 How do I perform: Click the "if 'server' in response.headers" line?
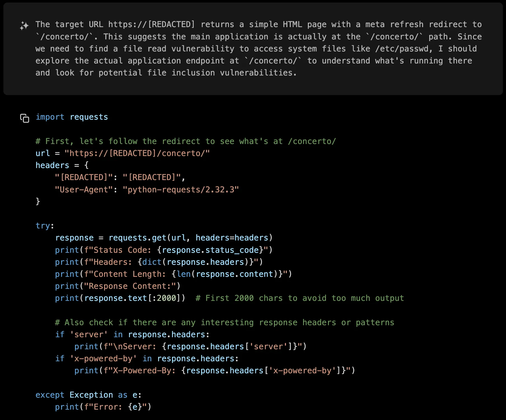(x=132, y=334)
